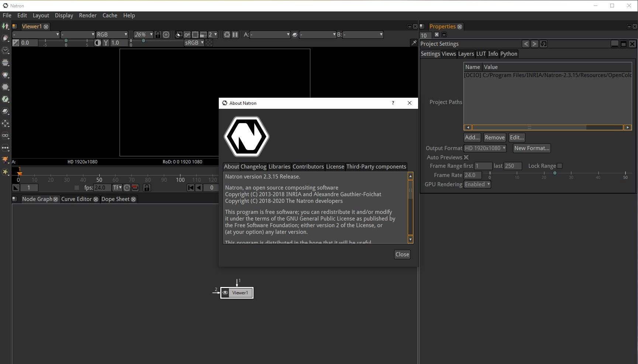Toggle timeline set-frame-range button left of frame 1

click(16, 188)
